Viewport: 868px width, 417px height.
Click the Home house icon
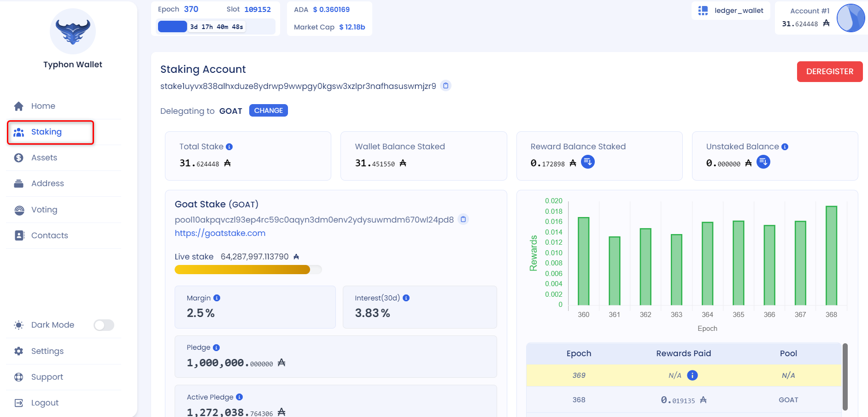point(18,106)
